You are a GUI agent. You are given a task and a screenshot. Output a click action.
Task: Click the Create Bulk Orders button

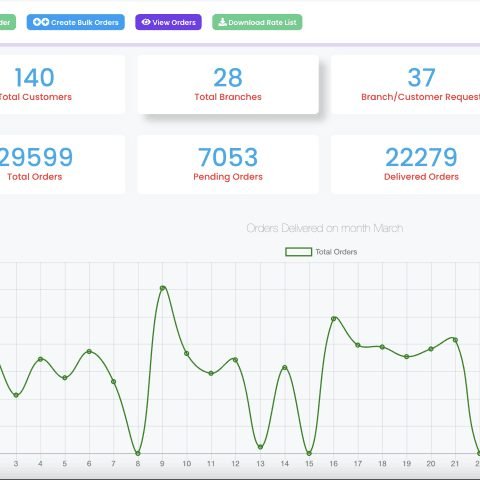tap(76, 22)
